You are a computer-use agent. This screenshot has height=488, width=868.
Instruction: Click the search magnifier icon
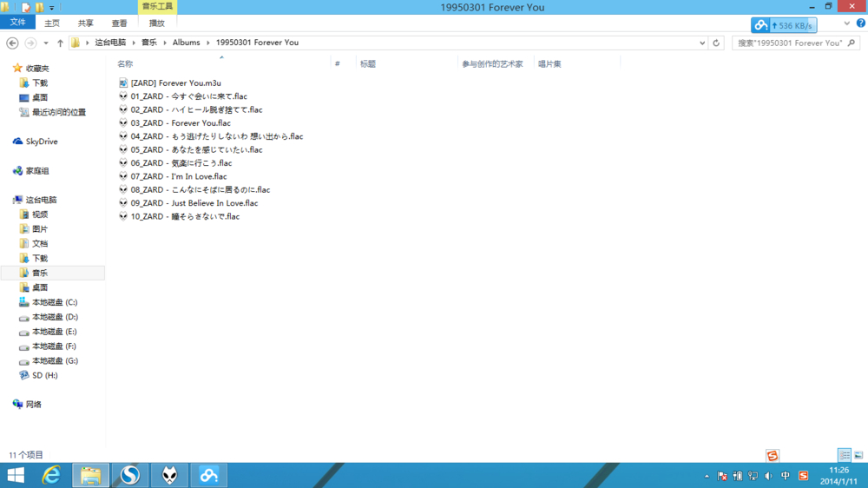(852, 43)
